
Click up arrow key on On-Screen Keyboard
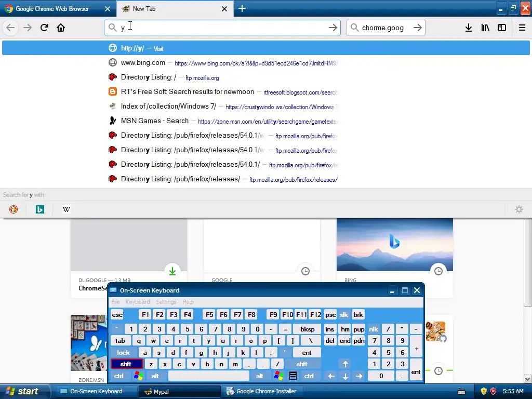(x=345, y=364)
